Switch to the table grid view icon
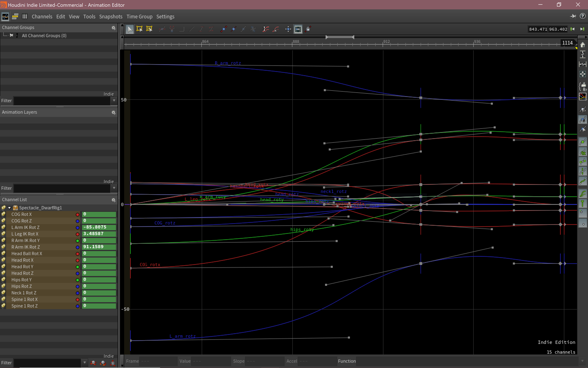588x368 pixels. [24, 16]
